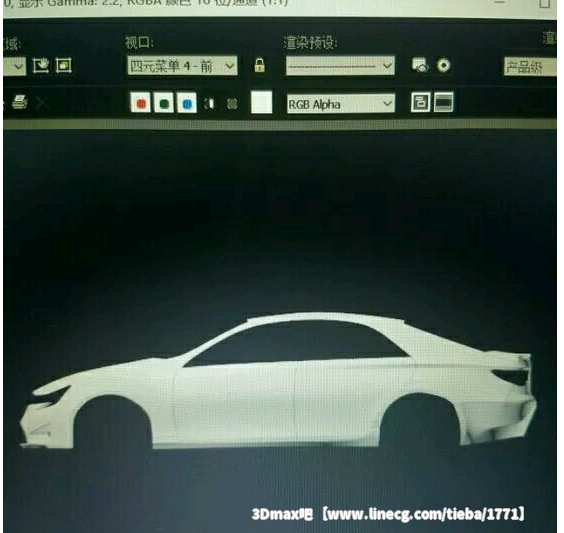The image size is (564, 533).
Task: Open the 渲染预设 render preset dropdown
Action: (340, 65)
